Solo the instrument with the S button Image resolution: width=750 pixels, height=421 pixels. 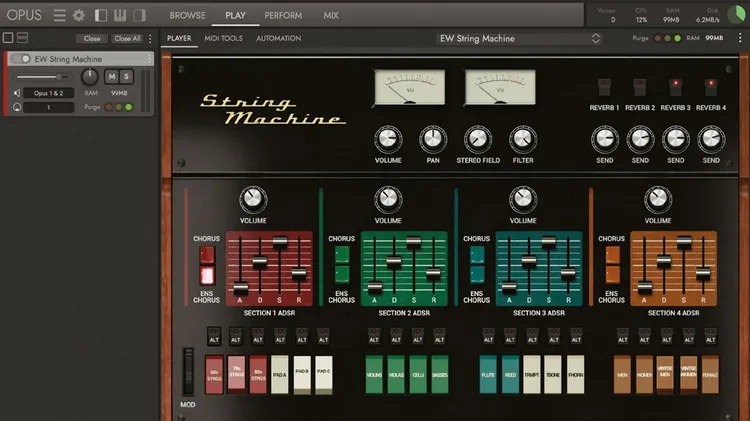click(x=126, y=77)
